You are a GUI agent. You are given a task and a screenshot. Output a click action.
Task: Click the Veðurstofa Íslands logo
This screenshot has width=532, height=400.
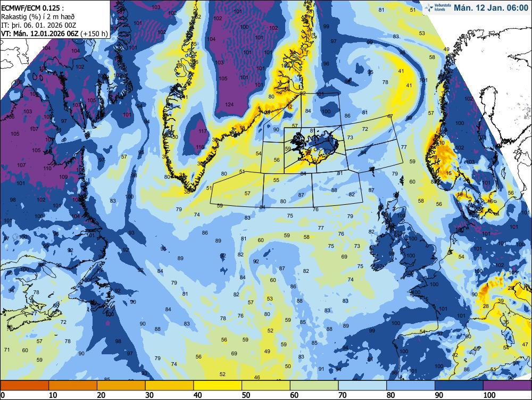pos(438,7)
